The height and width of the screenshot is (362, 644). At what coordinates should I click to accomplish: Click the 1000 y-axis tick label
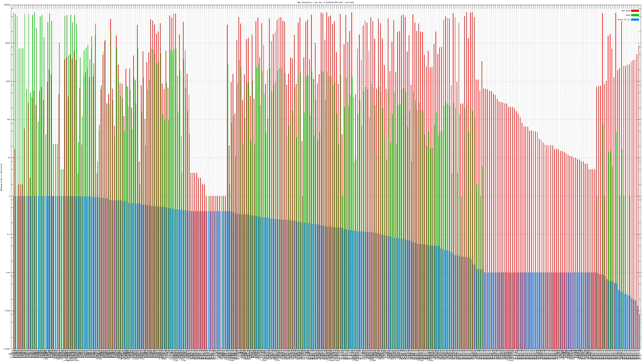tap(8, 81)
